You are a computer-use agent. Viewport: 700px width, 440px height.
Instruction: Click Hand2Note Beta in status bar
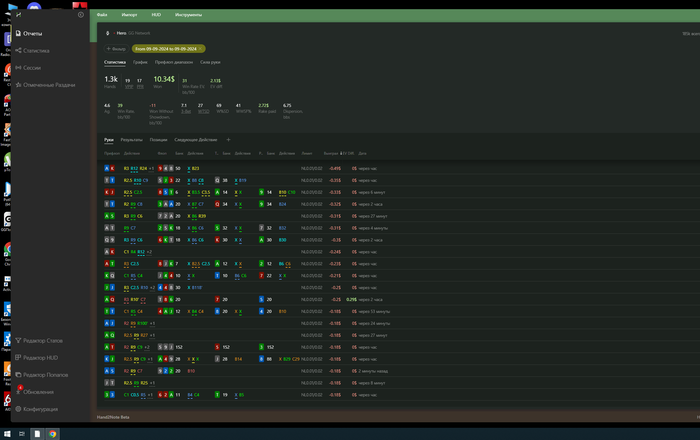pos(113,417)
